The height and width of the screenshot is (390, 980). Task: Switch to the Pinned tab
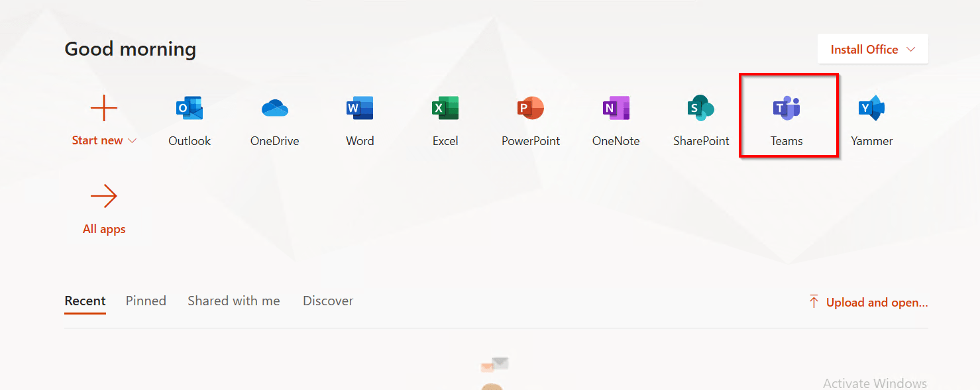(146, 301)
